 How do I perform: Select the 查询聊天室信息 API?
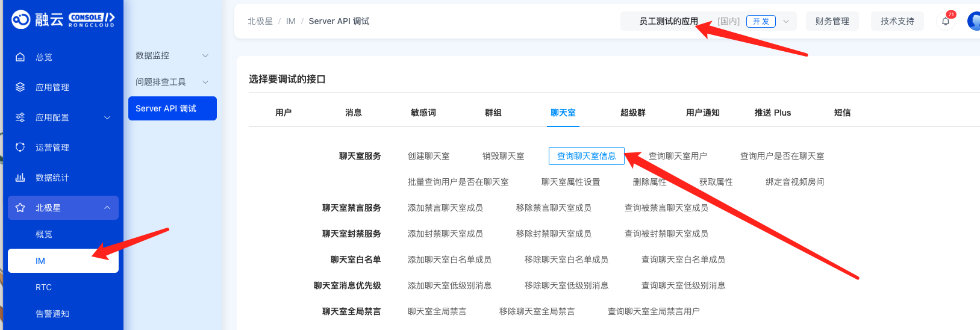[587, 156]
